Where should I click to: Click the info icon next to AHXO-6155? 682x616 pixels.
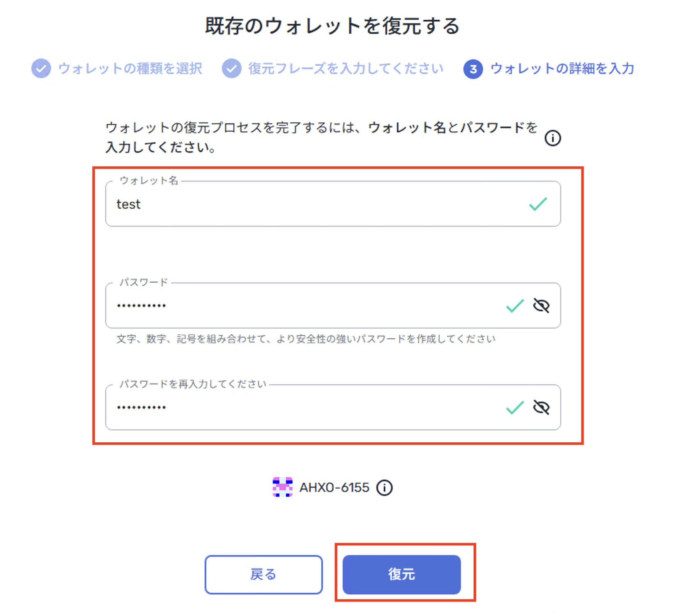point(385,488)
